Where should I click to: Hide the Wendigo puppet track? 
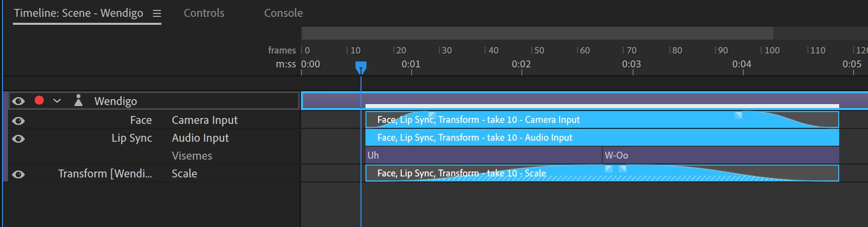click(18, 101)
